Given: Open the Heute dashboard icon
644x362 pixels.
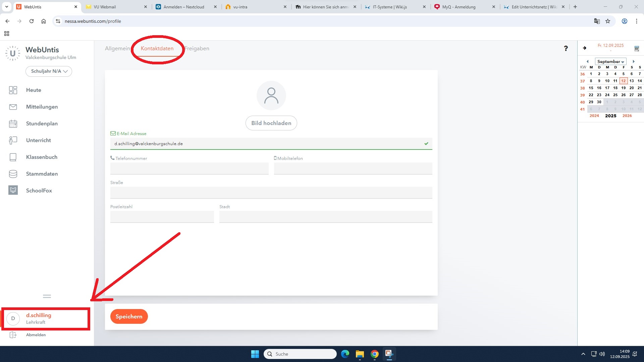Looking at the screenshot, I should 13,90.
